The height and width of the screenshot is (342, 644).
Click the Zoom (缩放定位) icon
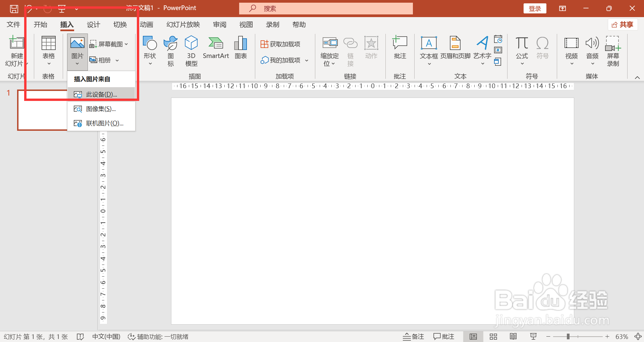click(x=330, y=43)
